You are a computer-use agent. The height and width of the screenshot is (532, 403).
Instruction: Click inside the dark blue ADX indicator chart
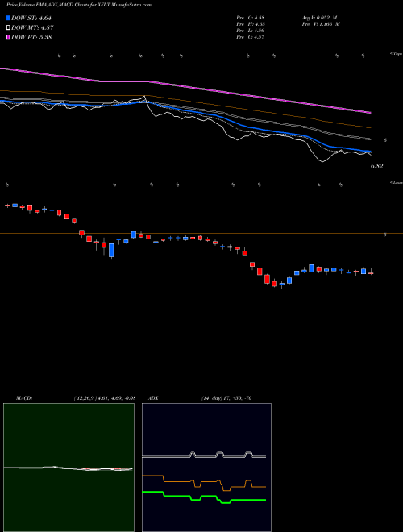click(x=206, y=468)
